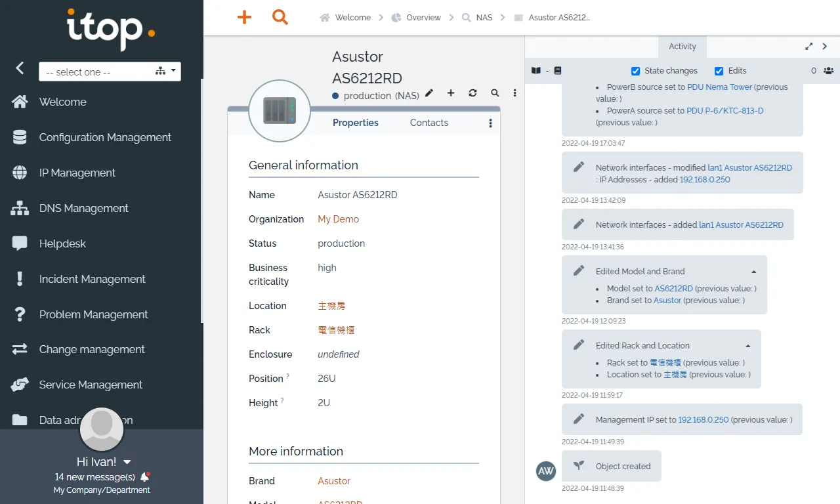Click the Service Management handshake icon
Screen dimensions: 840x504
pyautogui.click(x=20, y=385)
